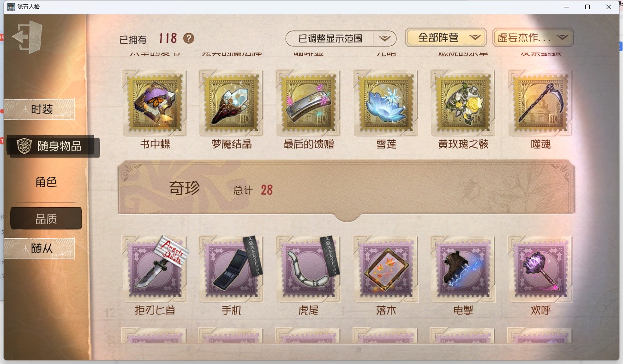Select the 书中蝶 butterfly book accessory
The image size is (623, 364).
click(x=155, y=103)
